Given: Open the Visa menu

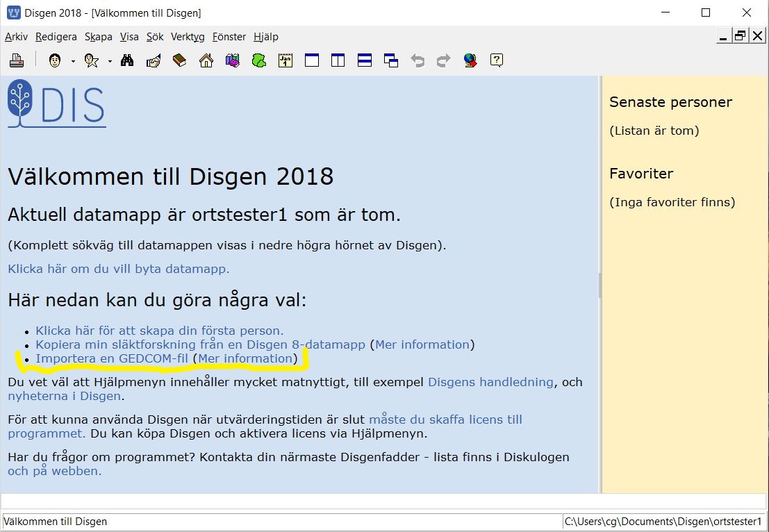Looking at the screenshot, I should (129, 37).
